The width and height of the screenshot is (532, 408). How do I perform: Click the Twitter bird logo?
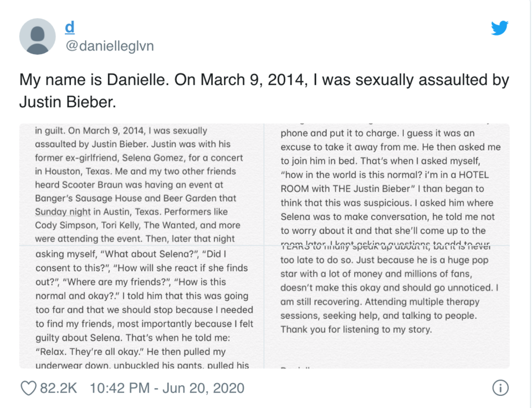point(499,28)
